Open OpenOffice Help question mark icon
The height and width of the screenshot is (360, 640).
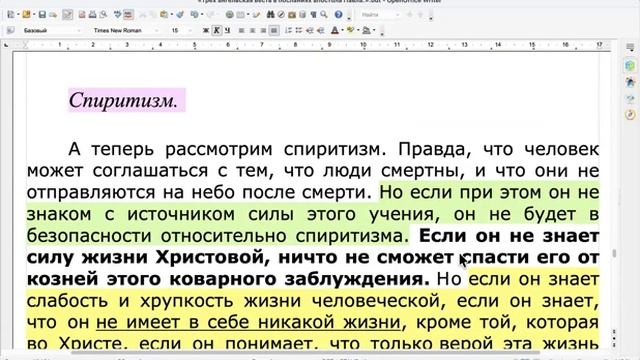pos(338,15)
